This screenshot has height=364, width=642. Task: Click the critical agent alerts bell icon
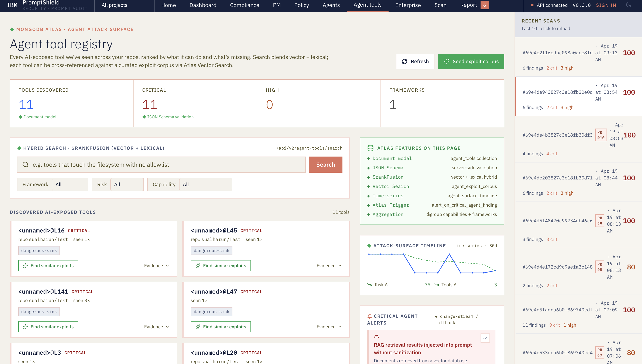369,316
